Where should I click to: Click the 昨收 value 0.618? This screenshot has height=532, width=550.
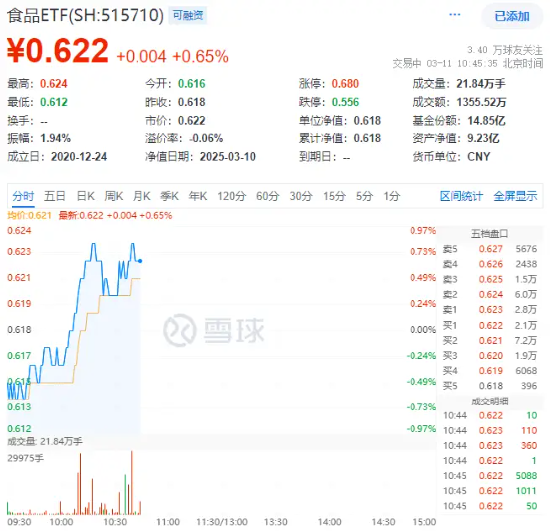pyautogui.click(x=192, y=102)
